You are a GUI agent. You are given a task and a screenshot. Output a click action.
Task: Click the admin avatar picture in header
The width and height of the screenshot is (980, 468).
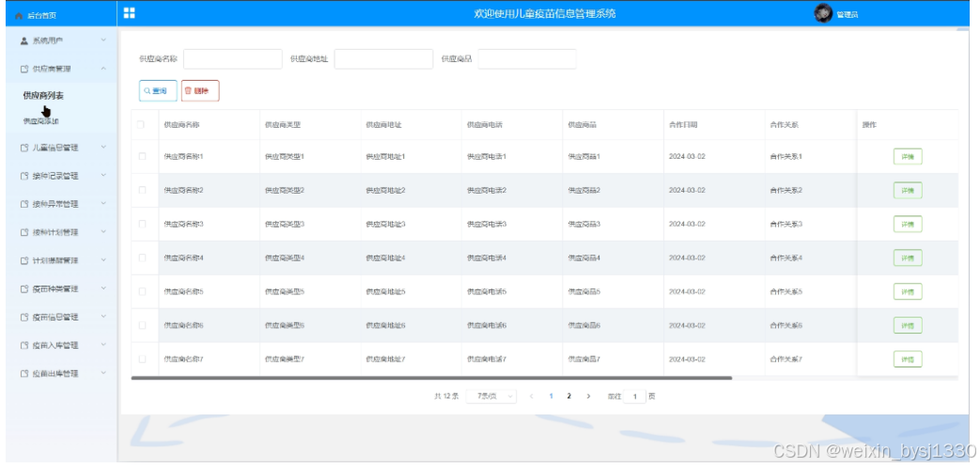(823, 13)
